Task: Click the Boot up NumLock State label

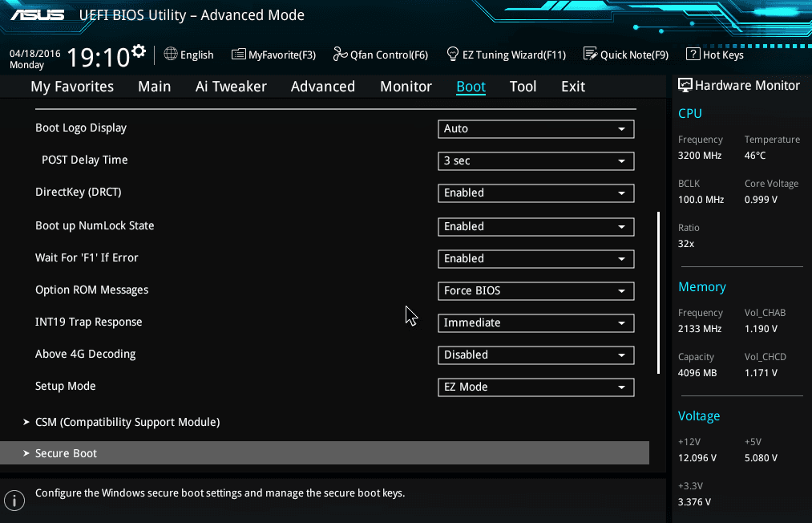Action: click(95, 226)
